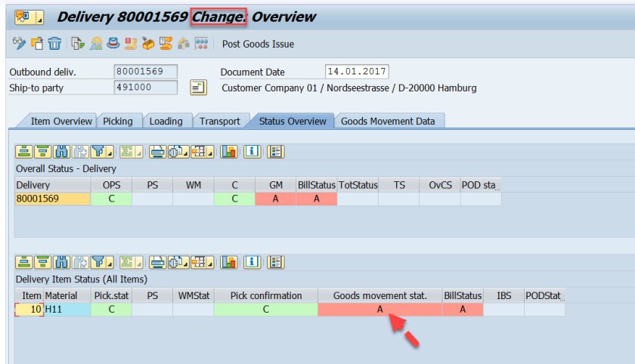
Task: Click Goods movement status A cell for item 10
Action: (379, 310)
